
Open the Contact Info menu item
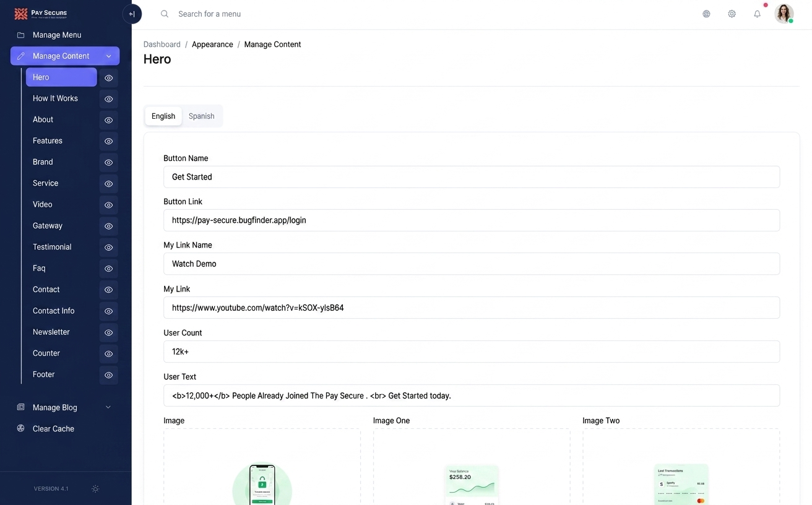[54, 311]
